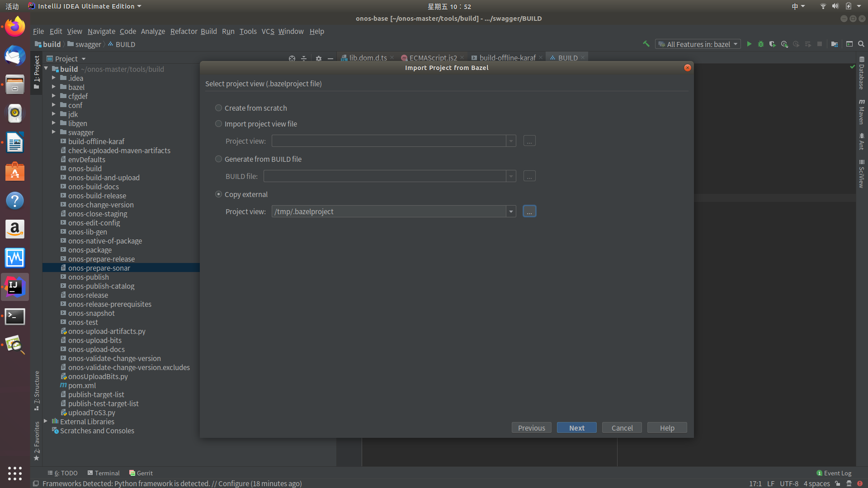
Task: Click the Build project hammer icon
Action: click(646, 44)
